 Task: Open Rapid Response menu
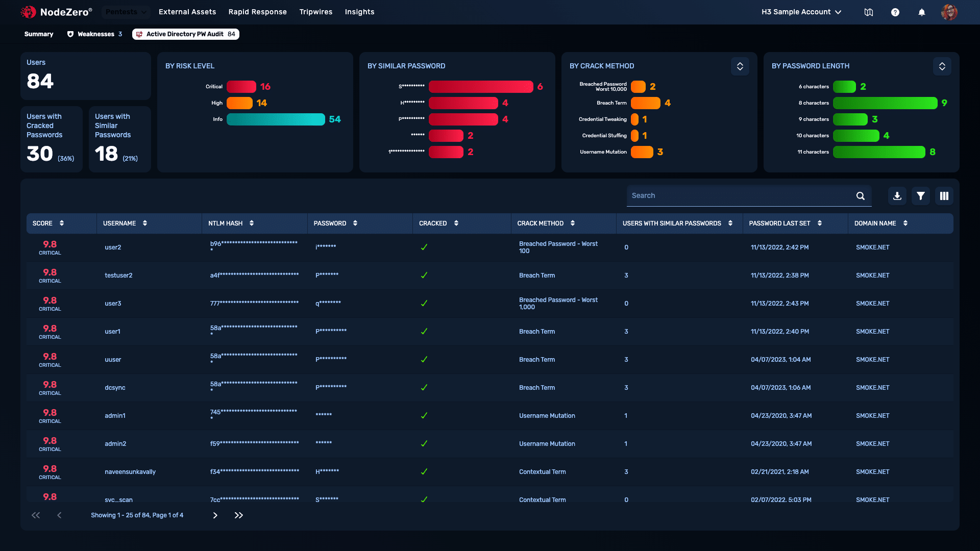(x=258, y=12)
